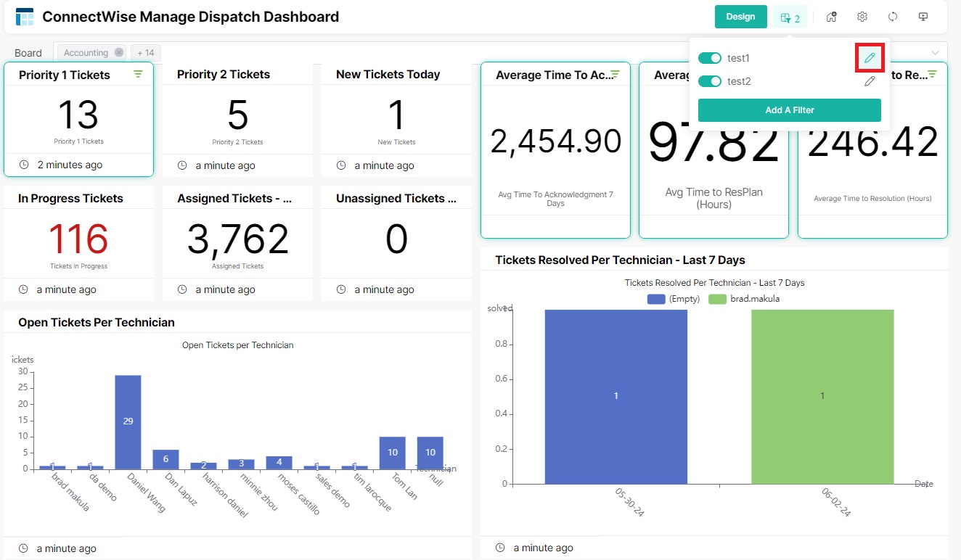Image resolution: width=961 pixels, height=560 pixels.
Task: Edit the test1 filter with the pencil icon
Action: (x=869, y=57)
